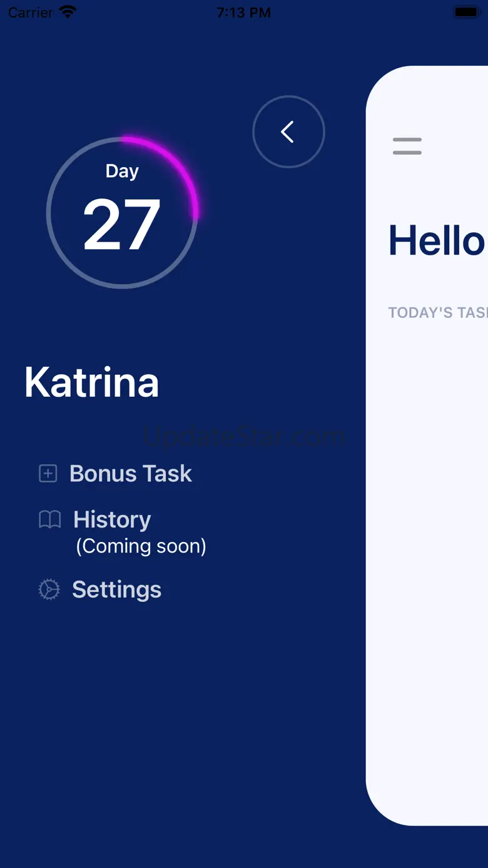Tap the Bonus Task plus icon
The width and height of the screenshot is (488, 868).
[48, 474]
